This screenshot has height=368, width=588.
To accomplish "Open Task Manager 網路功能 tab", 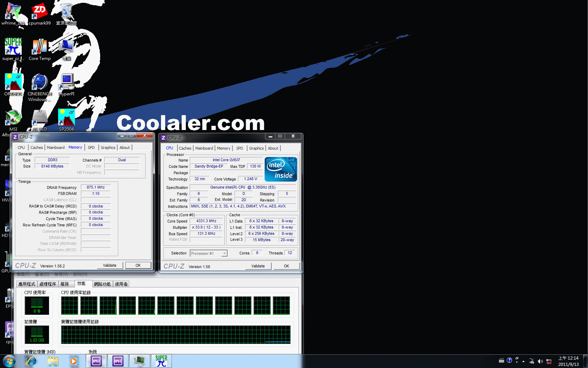I will (x=102, y=284).
